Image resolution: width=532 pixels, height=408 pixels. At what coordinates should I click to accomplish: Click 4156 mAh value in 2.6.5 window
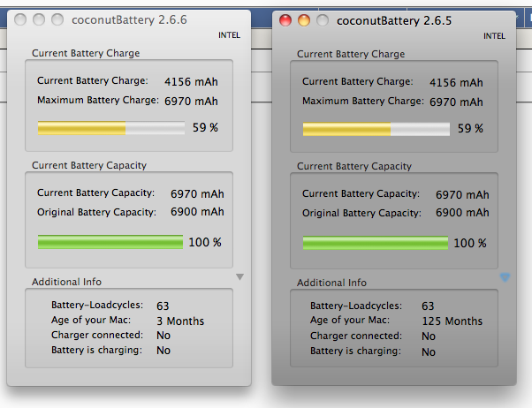point(456,83)
